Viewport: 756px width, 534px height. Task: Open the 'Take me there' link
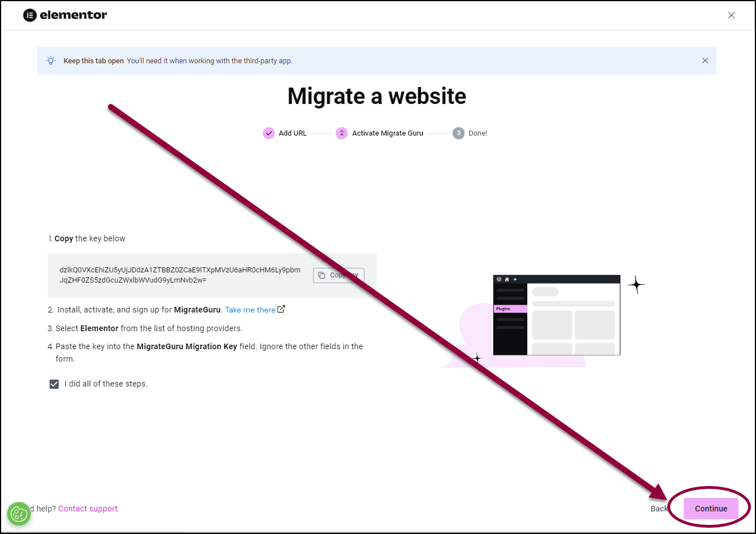[x=250, y=310]
